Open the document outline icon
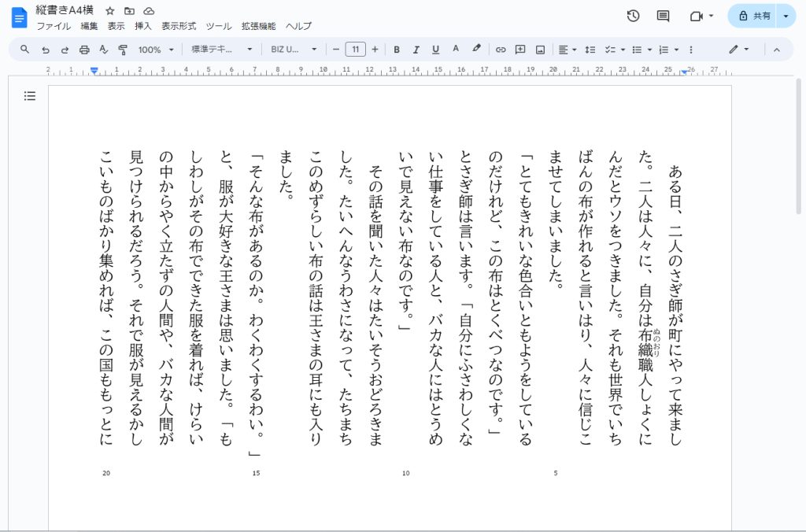 click(30, 96)
